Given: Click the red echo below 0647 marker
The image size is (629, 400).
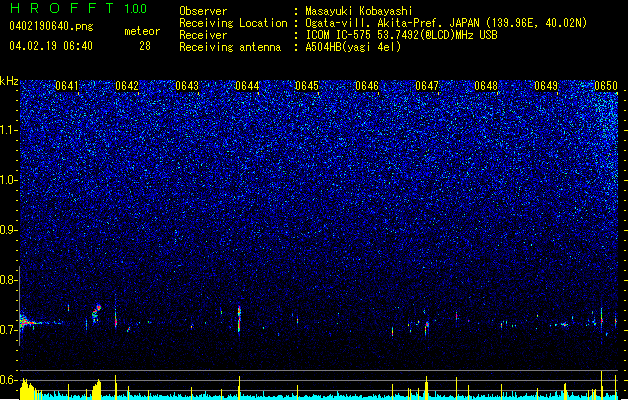Looking at the screenshot, I should [x=427, y=327].
